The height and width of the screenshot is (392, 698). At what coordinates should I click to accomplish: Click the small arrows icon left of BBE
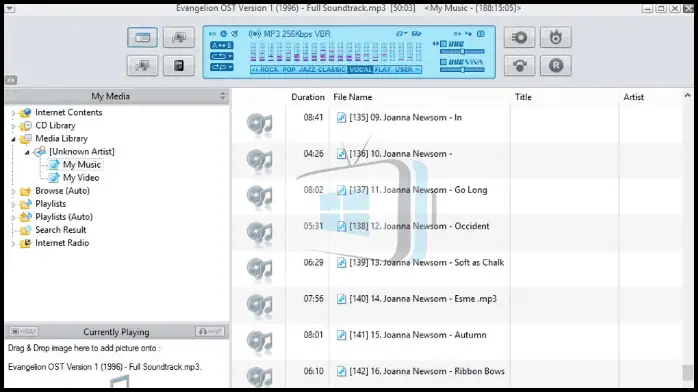coord(435,44)
